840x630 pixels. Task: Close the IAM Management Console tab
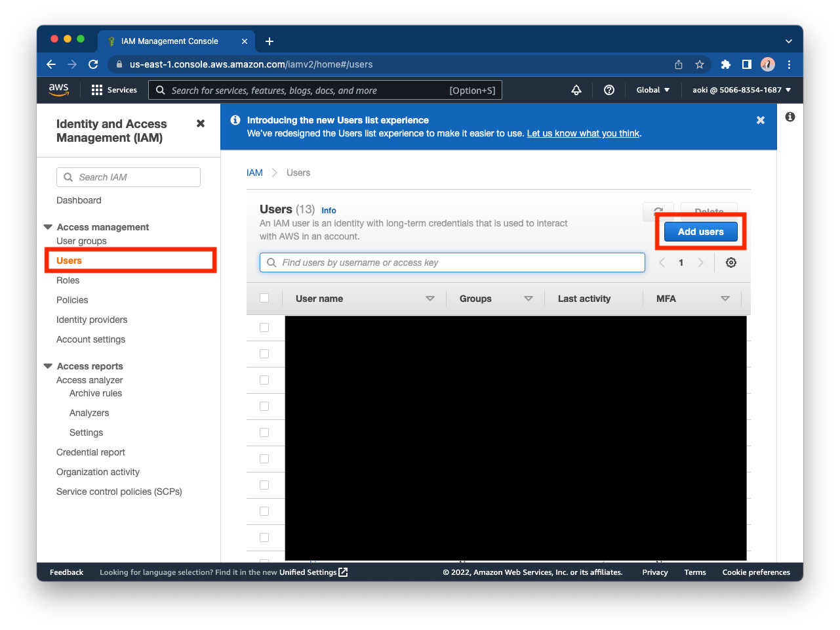pos(245,41)
